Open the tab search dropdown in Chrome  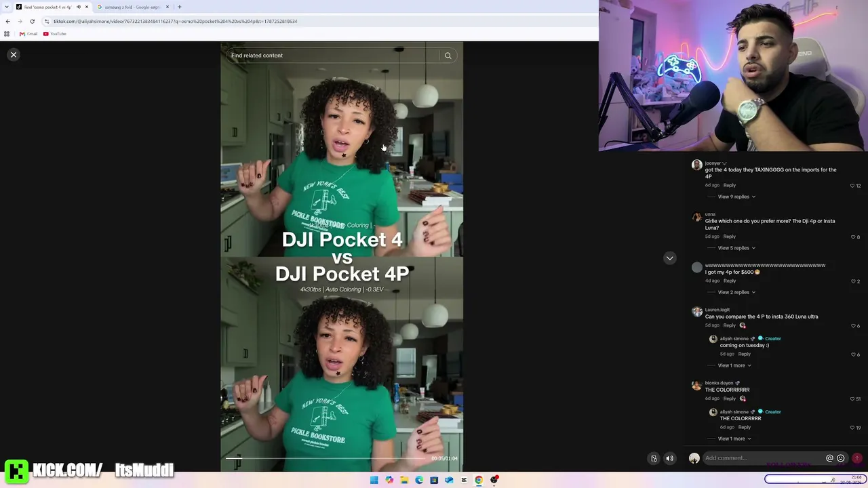pyautogui.click(x=7, y=7)
